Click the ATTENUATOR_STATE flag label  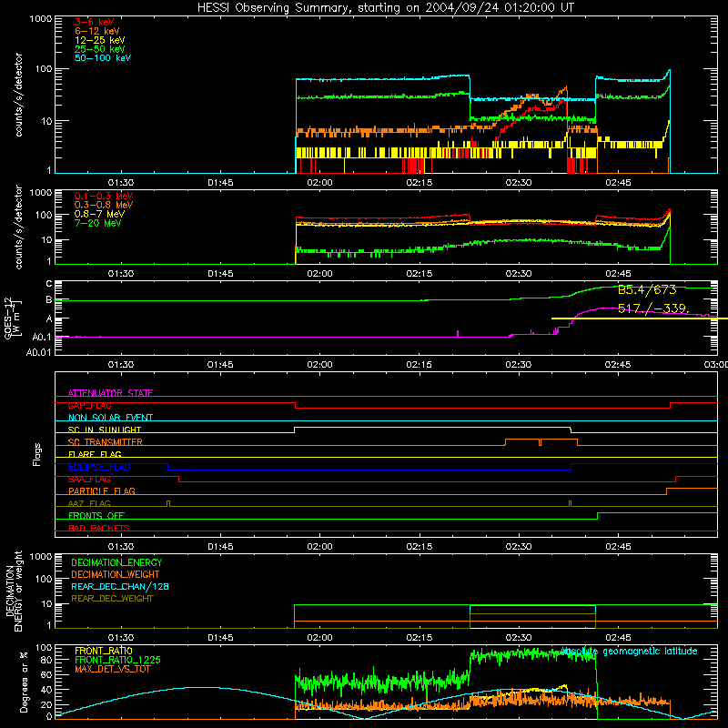pos(110,393)
